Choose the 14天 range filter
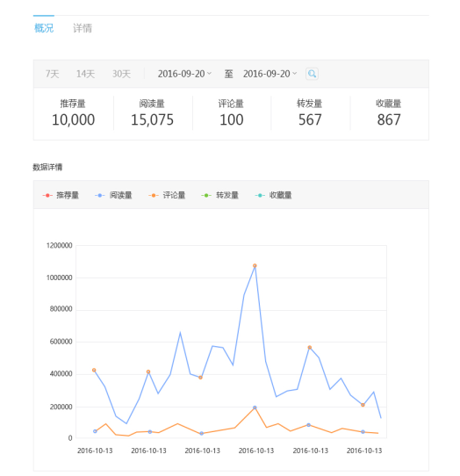Screen dimensions: 460x476 (x=85, y=74)
